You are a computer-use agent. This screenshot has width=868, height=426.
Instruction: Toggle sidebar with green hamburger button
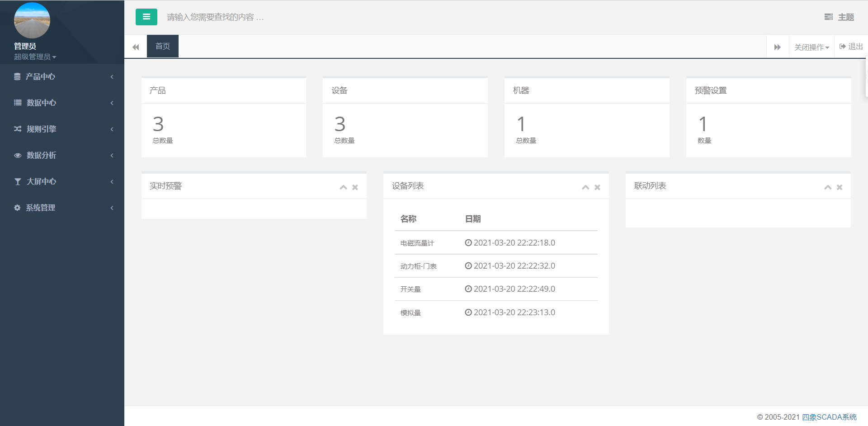coord(146,17)
